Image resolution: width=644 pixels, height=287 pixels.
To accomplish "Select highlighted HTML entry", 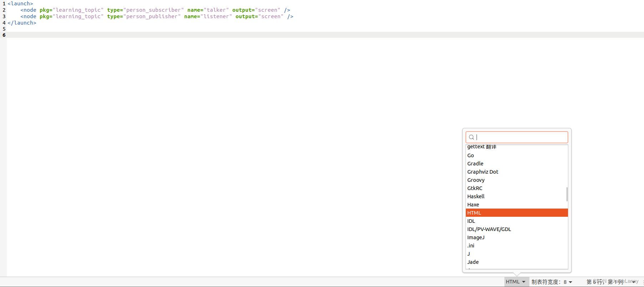I will [x=517, y=213].
